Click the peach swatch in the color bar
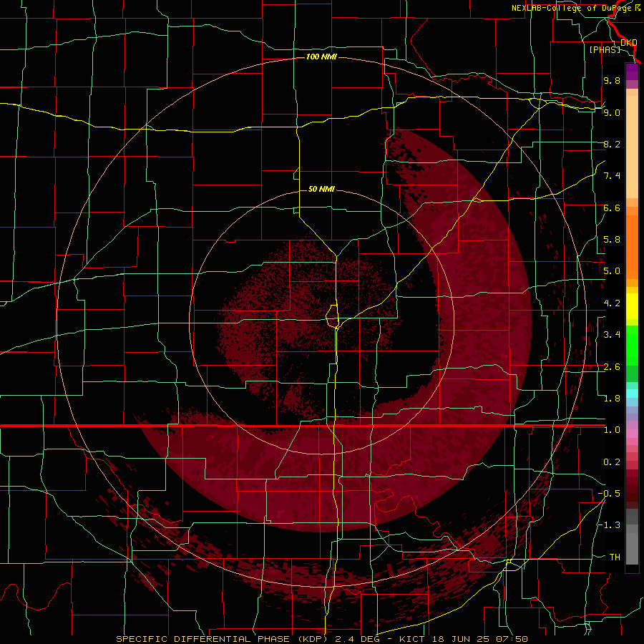Viewport: 644px width, 644px height. [x=632, y=148]
